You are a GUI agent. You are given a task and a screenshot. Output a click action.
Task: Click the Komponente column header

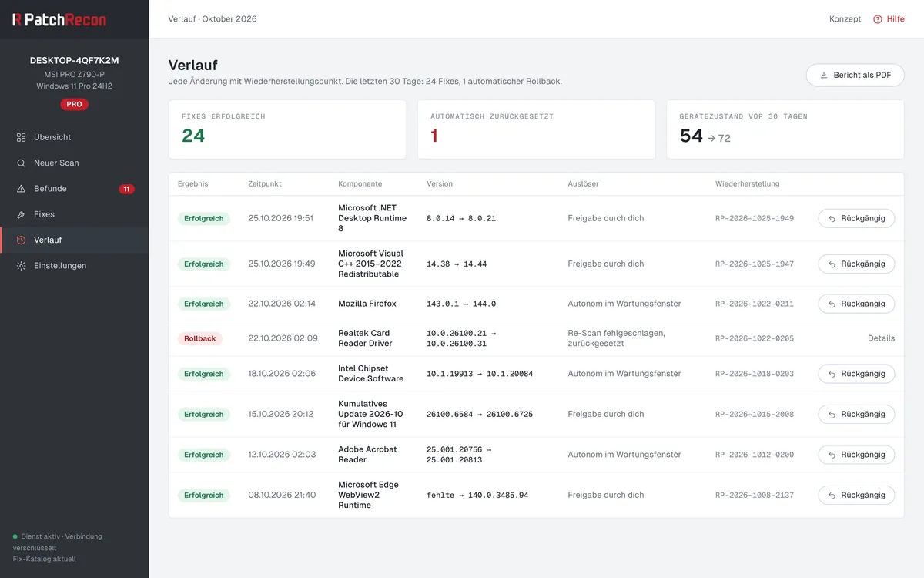[360, 184]
